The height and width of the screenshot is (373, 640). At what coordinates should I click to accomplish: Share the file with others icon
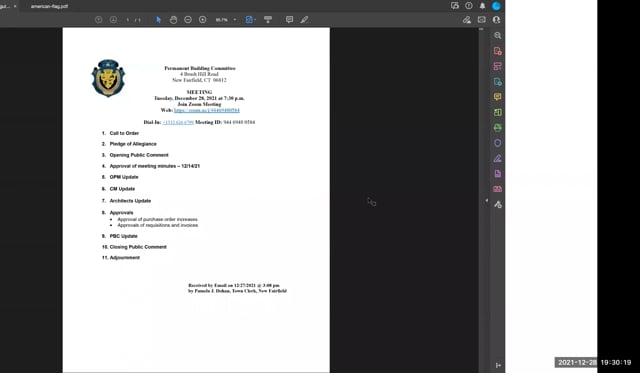click(x=496, y=20)
